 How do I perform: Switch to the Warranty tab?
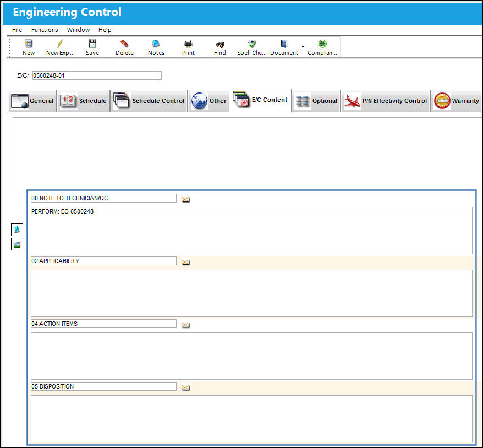[457, 101]
